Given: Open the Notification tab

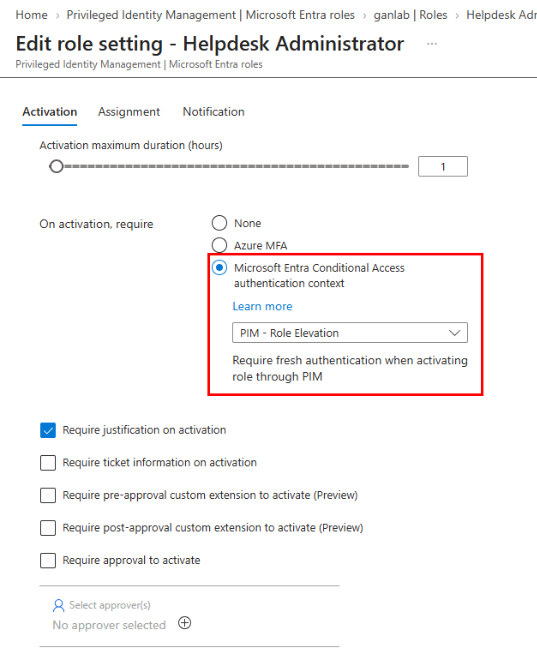Looking at the screenshot, I should (213, 112).
